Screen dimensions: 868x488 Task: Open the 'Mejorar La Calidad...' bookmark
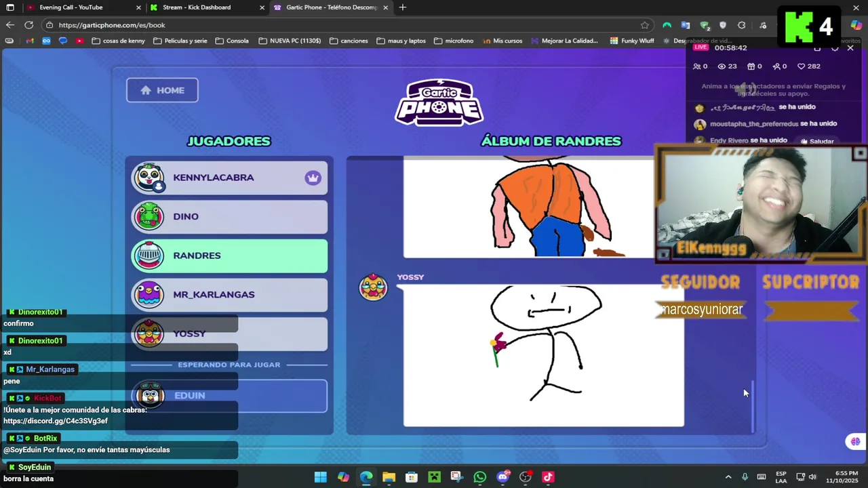pyautogui.click(x=564, y=41)
